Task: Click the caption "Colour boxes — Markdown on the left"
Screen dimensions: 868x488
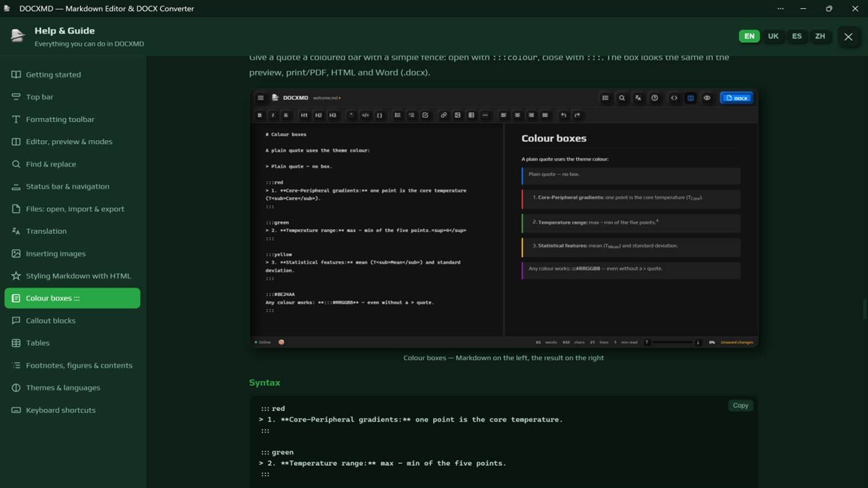Action: point(503,358)
